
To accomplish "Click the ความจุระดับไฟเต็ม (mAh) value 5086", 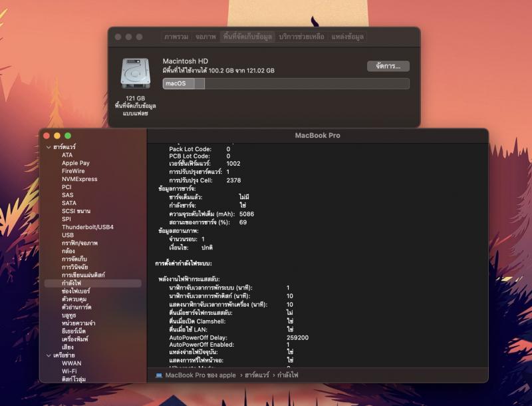I will tap(247, 214).
